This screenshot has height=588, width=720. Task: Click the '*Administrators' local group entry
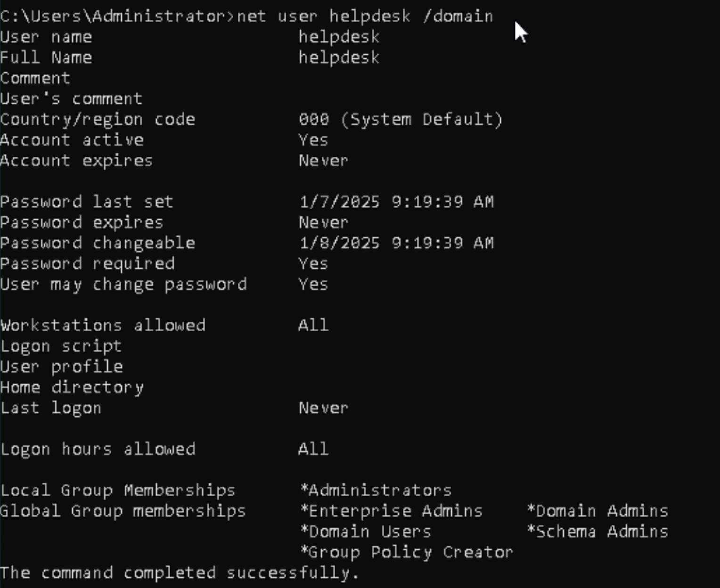click(x=376, y=490)
